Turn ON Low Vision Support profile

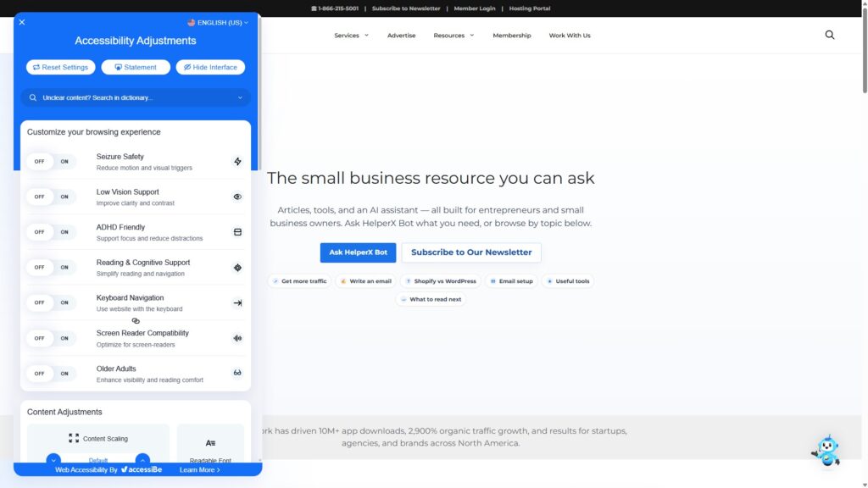(64, 197)
